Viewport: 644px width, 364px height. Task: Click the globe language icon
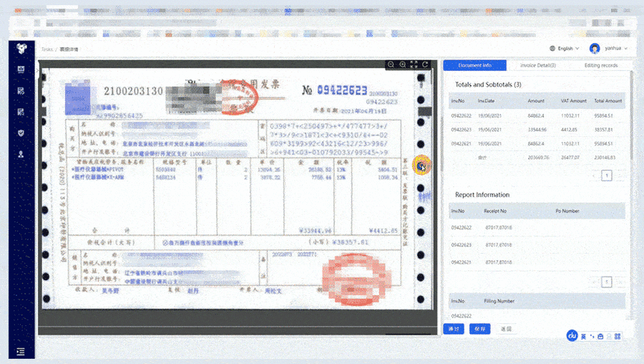(552, 49)
